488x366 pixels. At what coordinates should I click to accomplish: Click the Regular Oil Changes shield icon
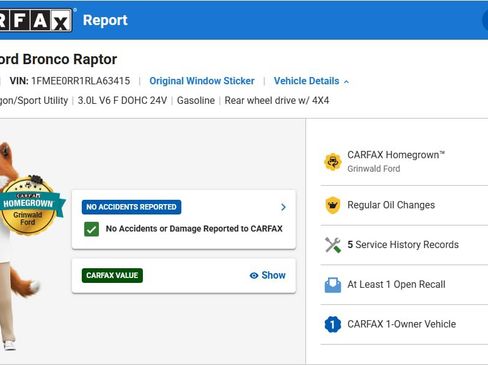tap(332, 205)
